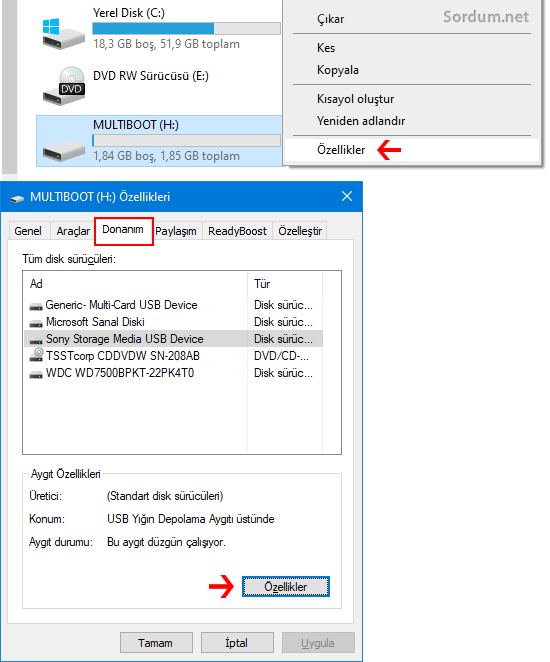Choose Kes from the context menu
The image size is (550, 662).
pos(326,48)
